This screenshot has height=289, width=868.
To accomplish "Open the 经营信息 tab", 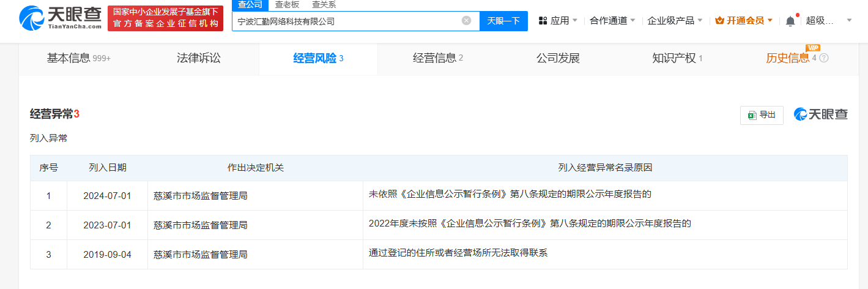I will (438, 59).
